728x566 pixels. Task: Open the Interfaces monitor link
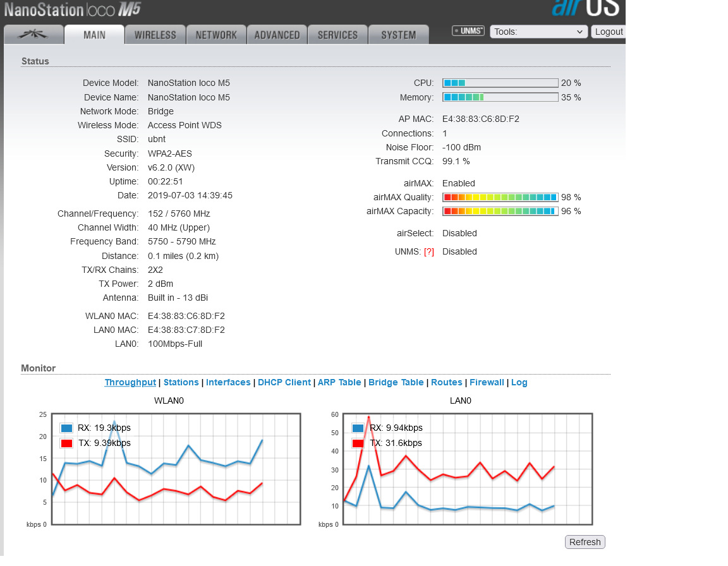point(228,383)
